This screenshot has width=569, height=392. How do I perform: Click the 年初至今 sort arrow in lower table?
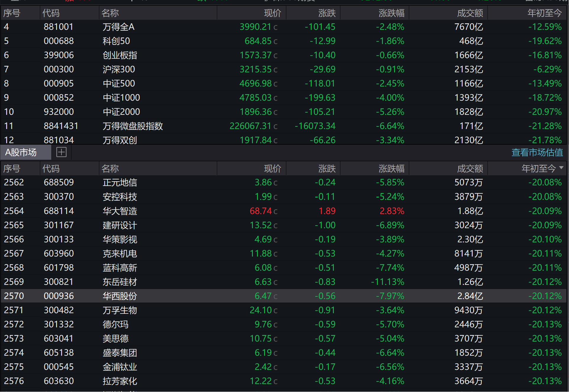click(x=561, y=168)
